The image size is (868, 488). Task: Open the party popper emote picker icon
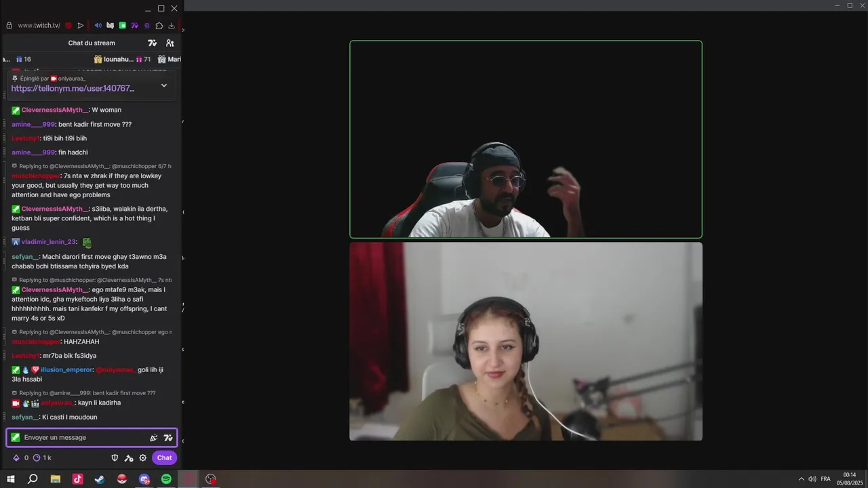coord(154,438)
